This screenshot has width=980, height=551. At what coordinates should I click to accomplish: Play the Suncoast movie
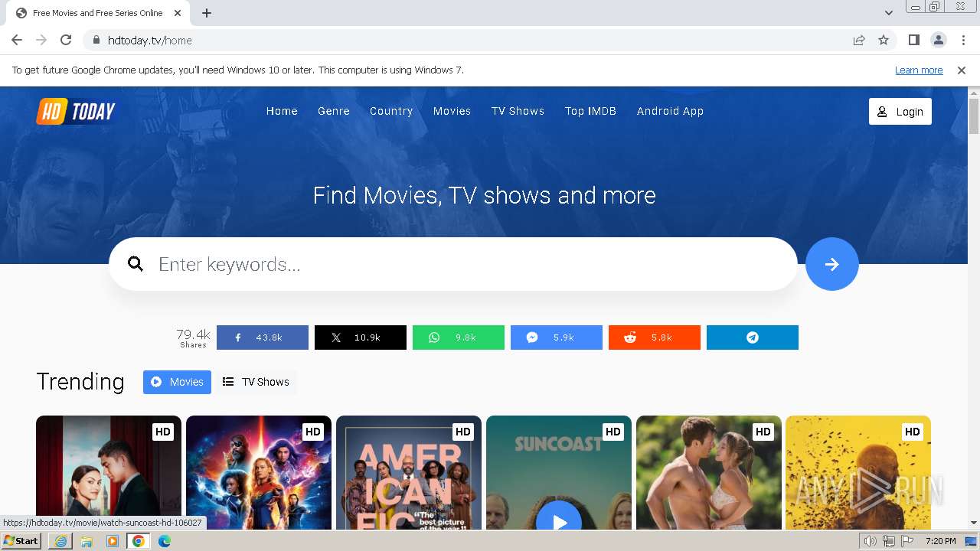point(559,523)
